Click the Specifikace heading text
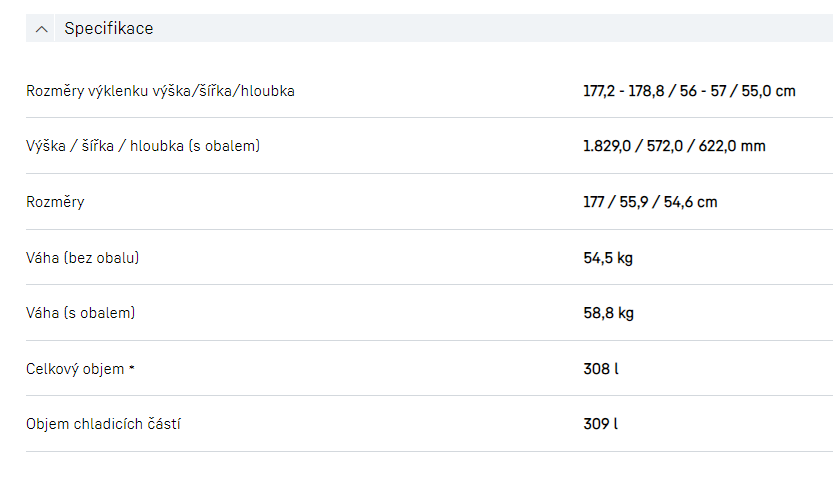833x486 pixels. click(x=109, y=28)
